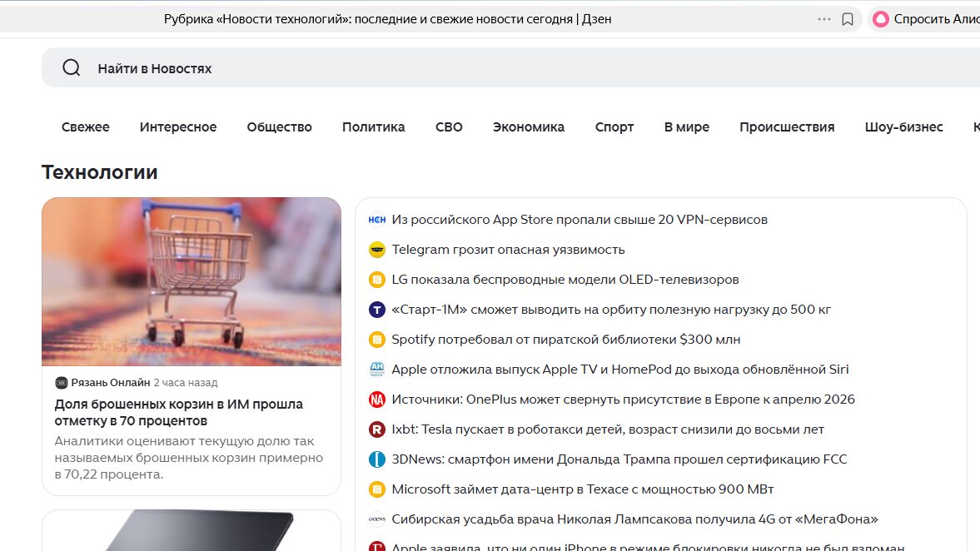Select the Telegram news source icon
The image size is (980, 551).
tap(376, 249)
